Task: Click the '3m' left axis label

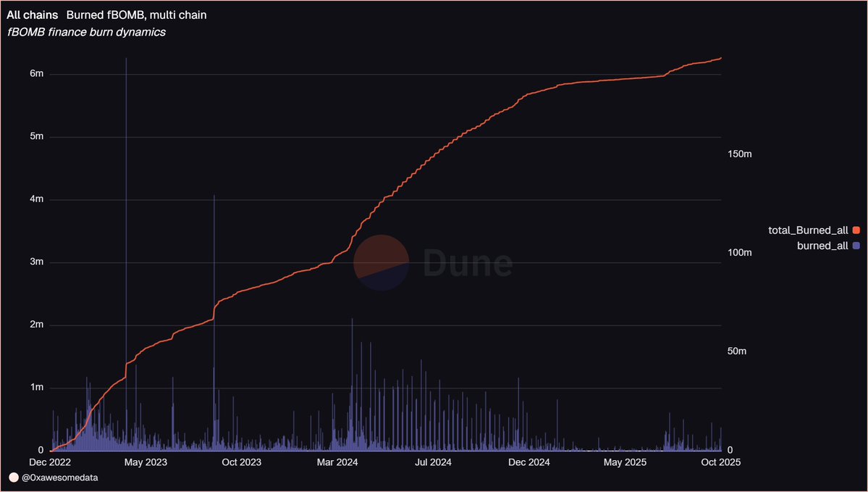Action: coord(36,262)
